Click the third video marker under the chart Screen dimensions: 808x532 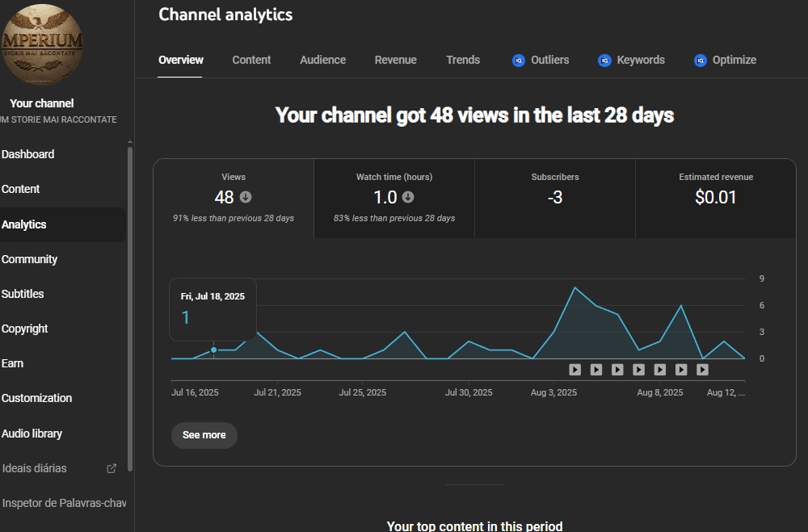[617, 370]
